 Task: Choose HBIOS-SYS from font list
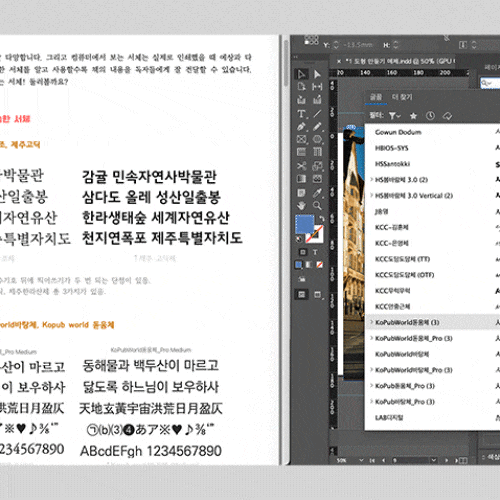pyautogui.click(x=391, y=148)
